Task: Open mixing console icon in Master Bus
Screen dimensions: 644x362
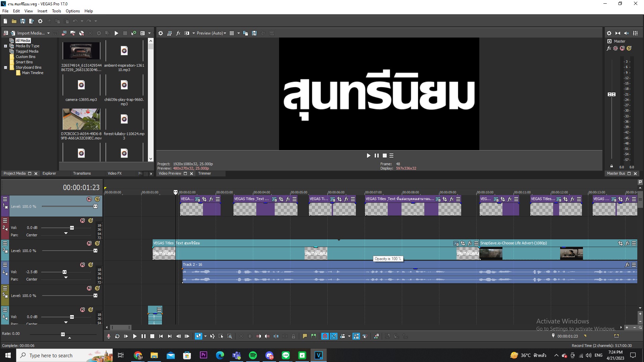Action: [x=635, y=33]
